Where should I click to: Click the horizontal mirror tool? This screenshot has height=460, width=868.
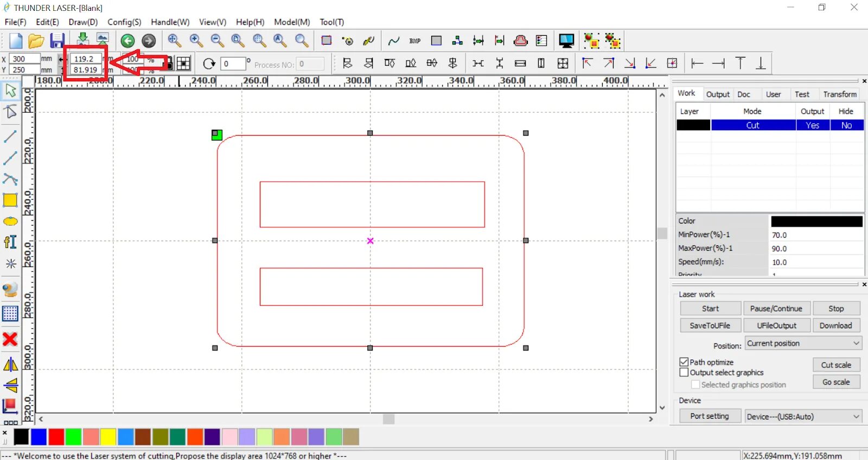tap(10, 365)
